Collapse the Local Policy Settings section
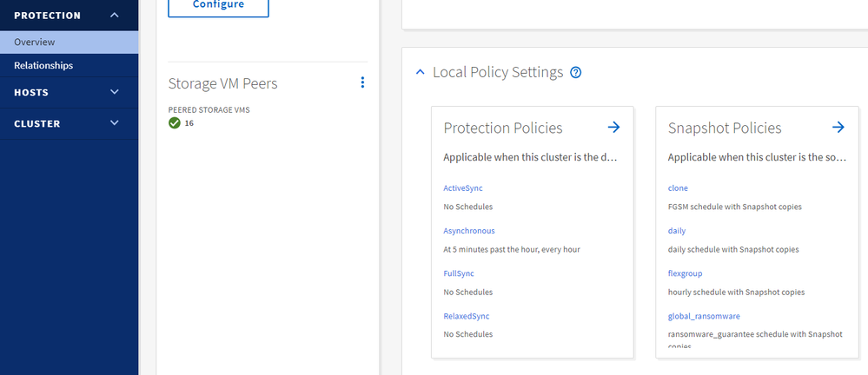The height and width of the screenshot is (375, 868). (x=421, y=73)
